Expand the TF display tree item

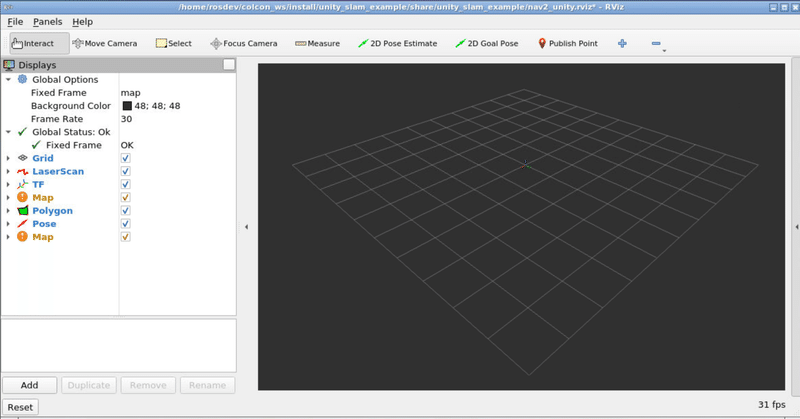[x=8, y=185]
